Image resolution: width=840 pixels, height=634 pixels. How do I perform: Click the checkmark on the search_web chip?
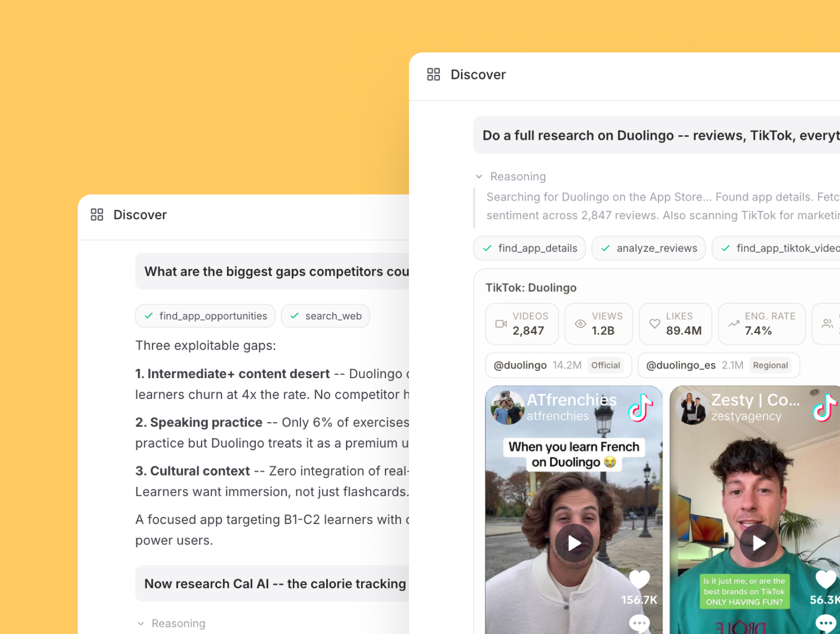294,316
